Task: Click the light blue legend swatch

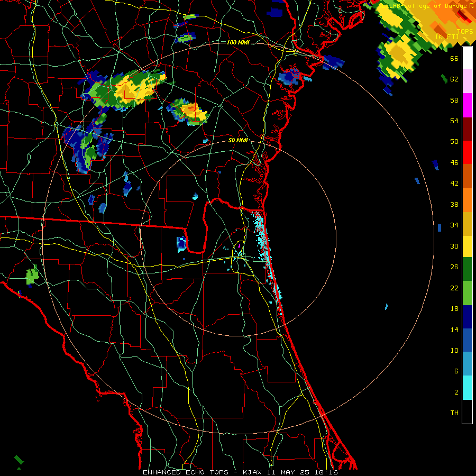Action: (x=467, y=364)
